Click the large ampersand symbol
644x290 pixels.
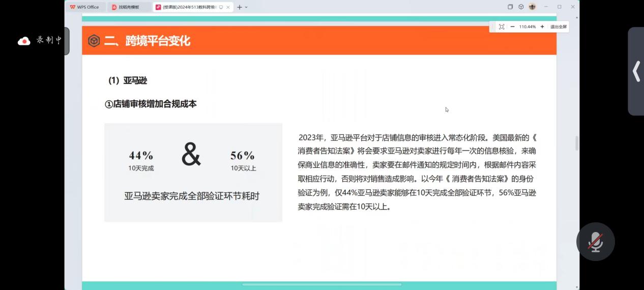(x=191, y=155)
